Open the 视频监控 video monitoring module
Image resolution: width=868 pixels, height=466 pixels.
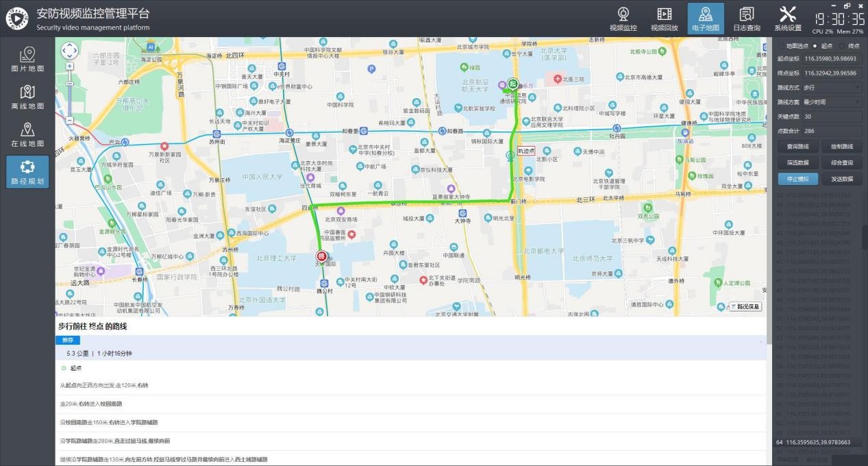pos(623,19)
